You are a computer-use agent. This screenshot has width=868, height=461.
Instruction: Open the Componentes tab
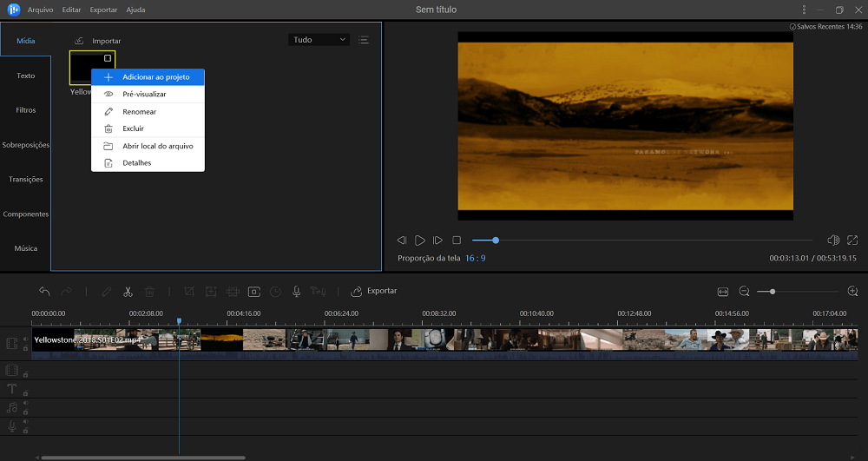25,214
